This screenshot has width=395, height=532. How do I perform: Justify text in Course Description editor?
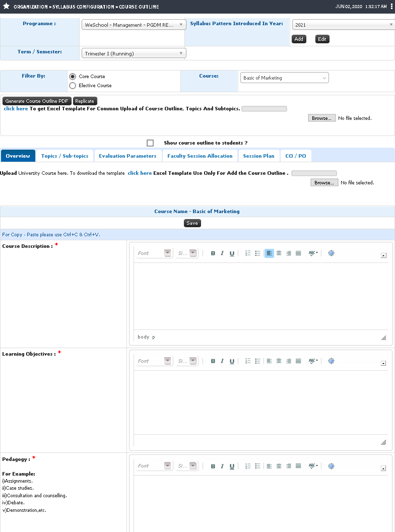click(x=298, y=253)
